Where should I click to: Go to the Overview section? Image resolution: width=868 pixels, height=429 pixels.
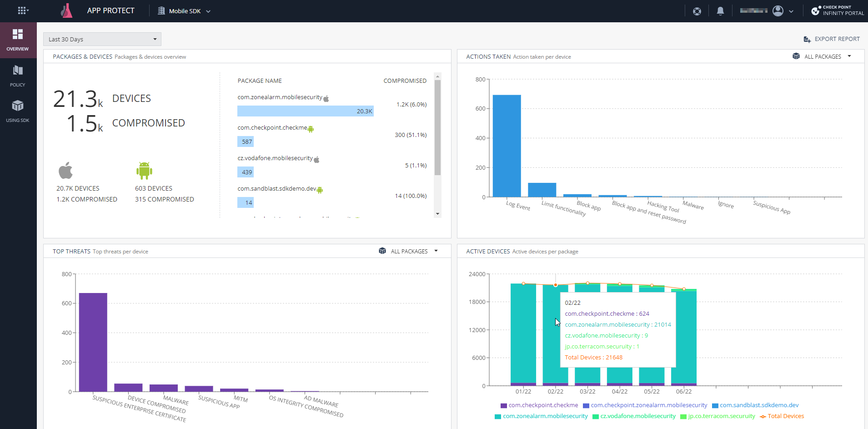(18, 40)
